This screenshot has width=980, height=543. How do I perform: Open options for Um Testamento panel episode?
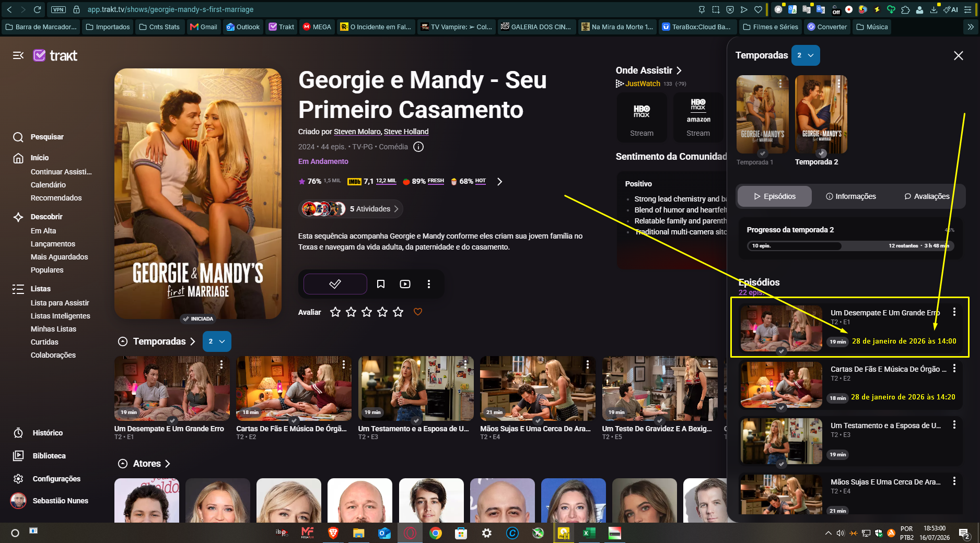954,424
